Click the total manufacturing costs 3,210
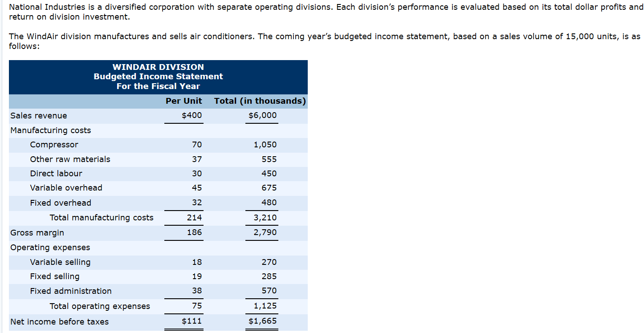 265,218
